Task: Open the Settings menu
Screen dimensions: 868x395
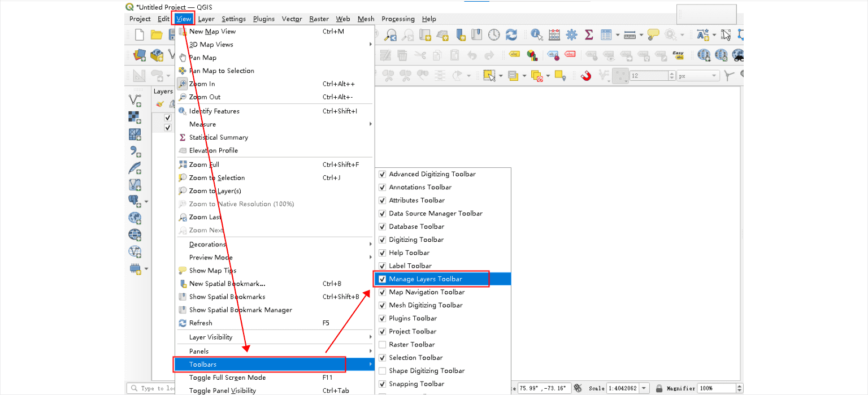Action: pos(233,19)
